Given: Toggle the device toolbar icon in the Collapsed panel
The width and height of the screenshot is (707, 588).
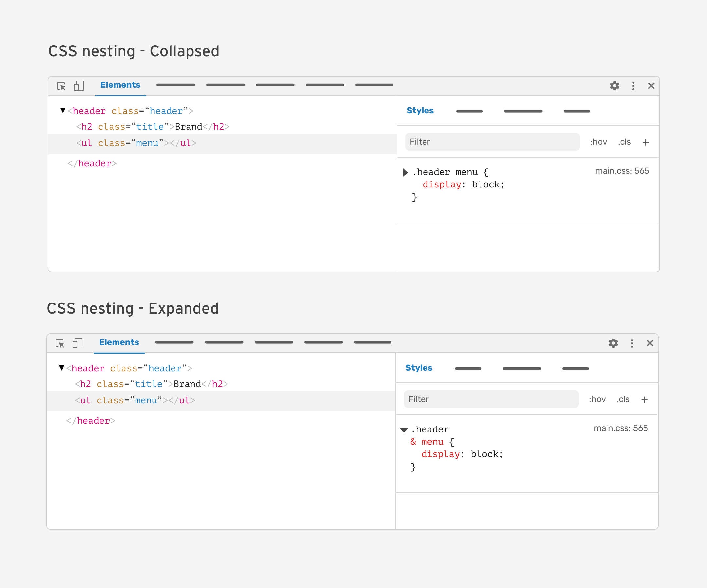Looking at the screenshot, I should coord(79,86).
